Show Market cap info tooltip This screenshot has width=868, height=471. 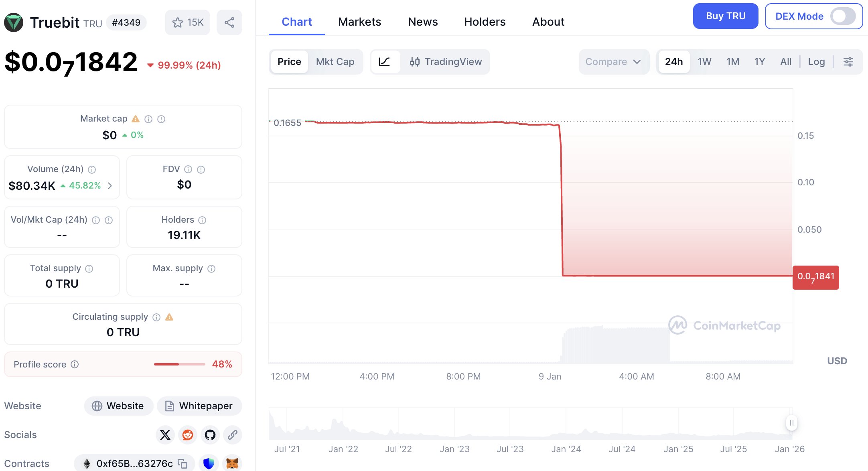coord(148,119)
